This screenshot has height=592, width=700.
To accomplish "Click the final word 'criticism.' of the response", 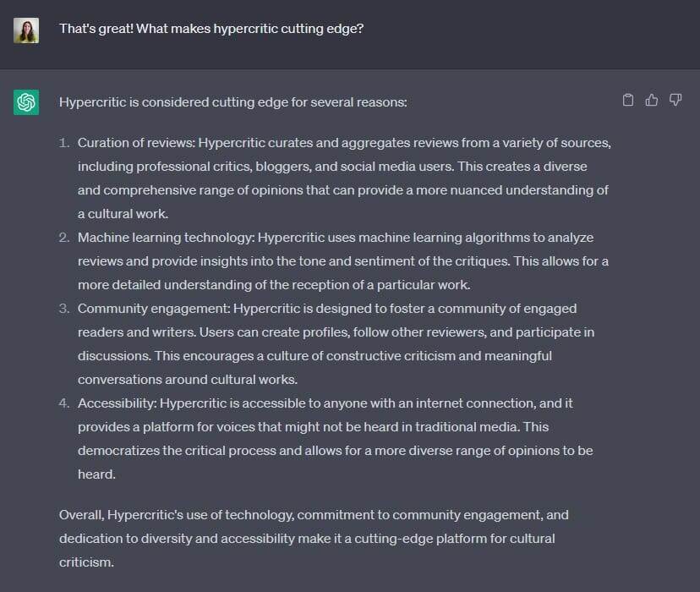I will [85, 562].
